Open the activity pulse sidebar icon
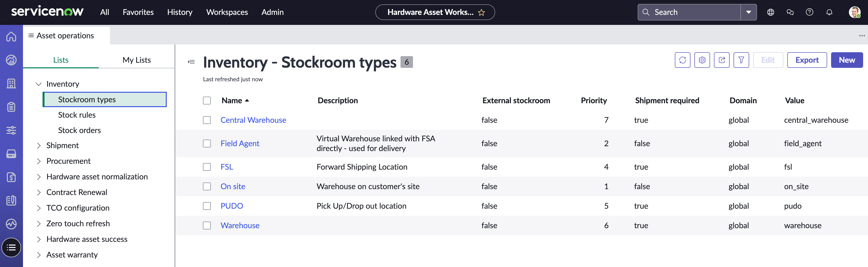Image resolution: width=868 pixels, height=267 pixels. [x=11, y=224]
